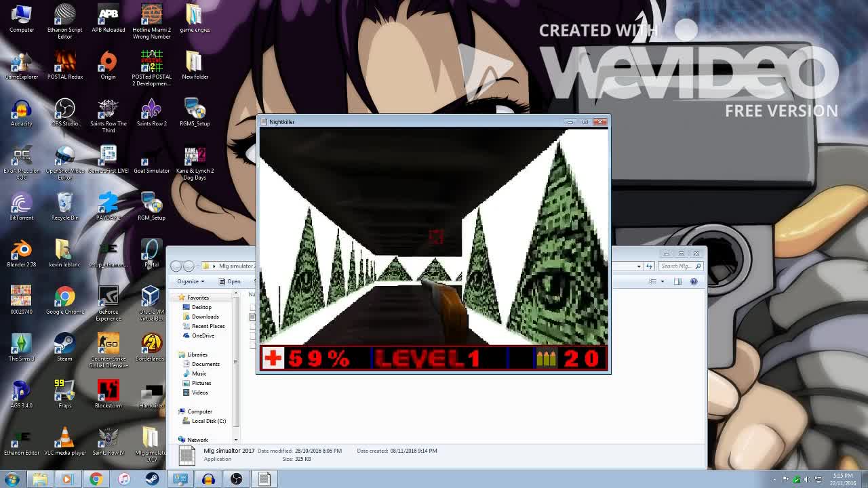
Task: Open the Recycle Bin desktop icon
Action: 64,204
